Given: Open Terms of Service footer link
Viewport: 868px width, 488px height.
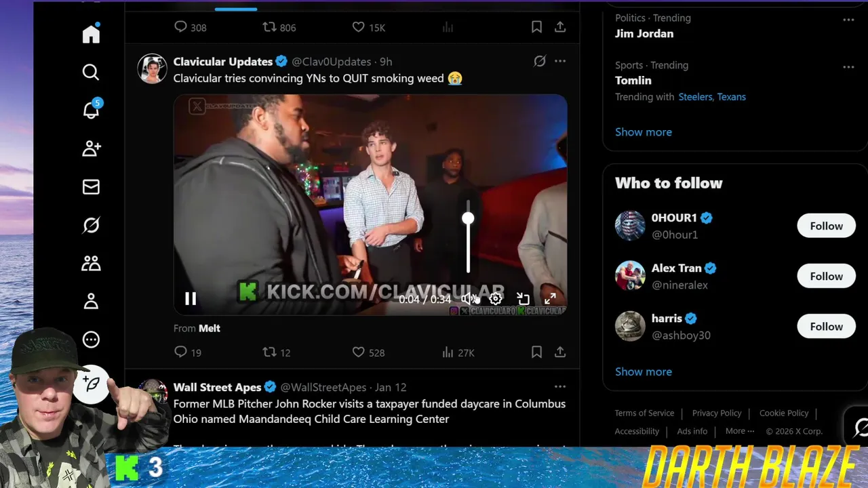Looking at the screenshot, I should coord(644,413).
